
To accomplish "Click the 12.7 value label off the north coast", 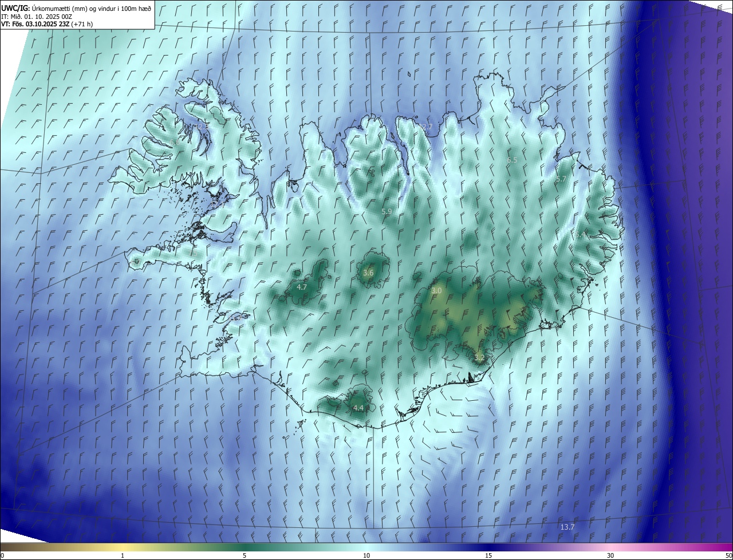I will coord(425,127).
